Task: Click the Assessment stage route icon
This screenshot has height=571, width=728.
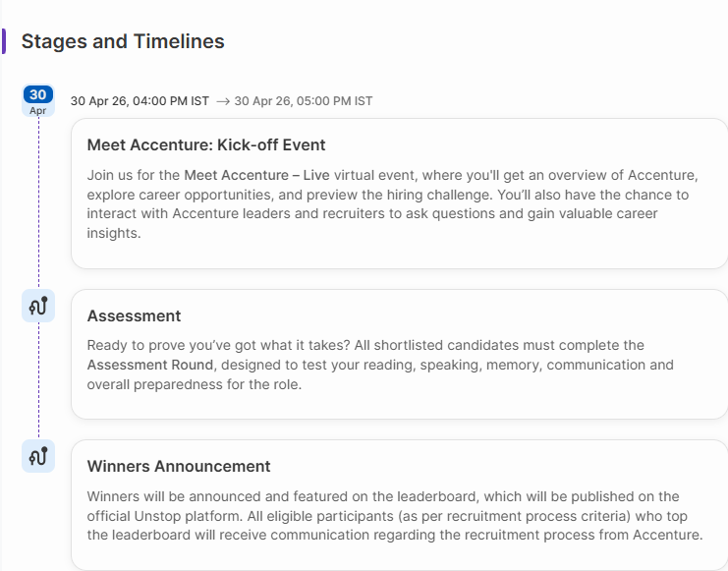Action: (38, 307)
